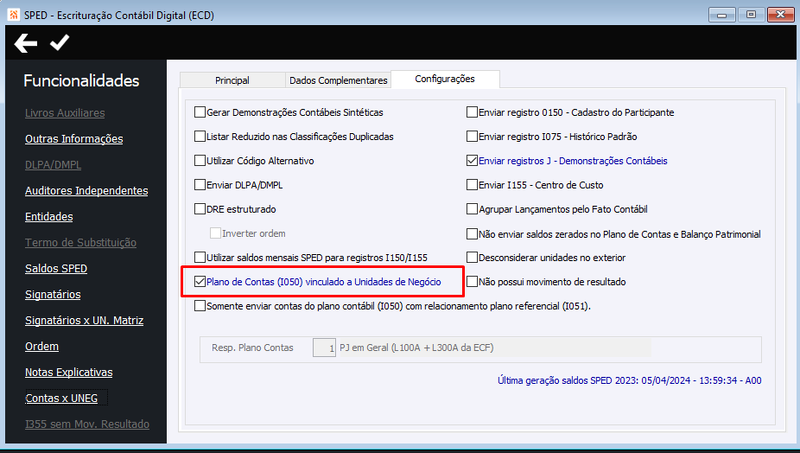Switch to the Principal tab

(232, 80)
